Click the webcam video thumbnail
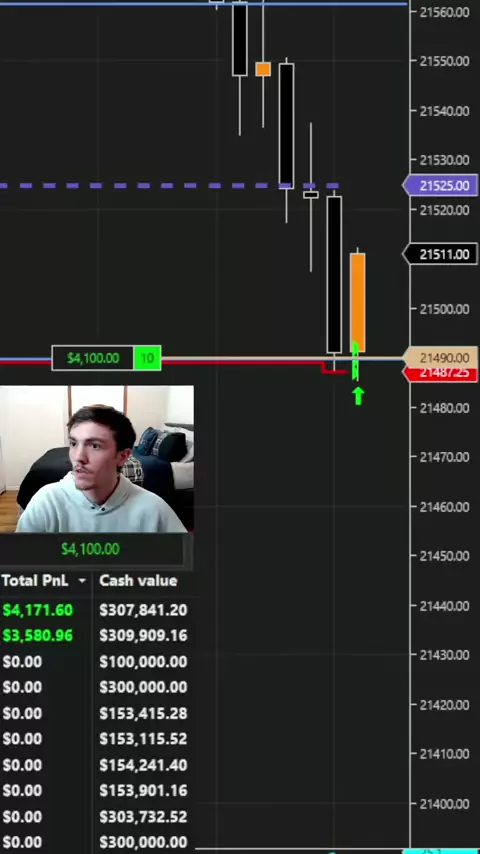Screen dimensions: 480x854 click(x=96, y=459)
